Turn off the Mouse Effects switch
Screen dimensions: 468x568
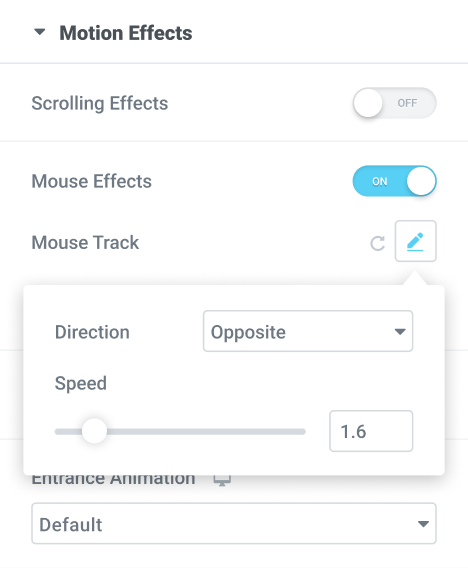click(394, 181)
